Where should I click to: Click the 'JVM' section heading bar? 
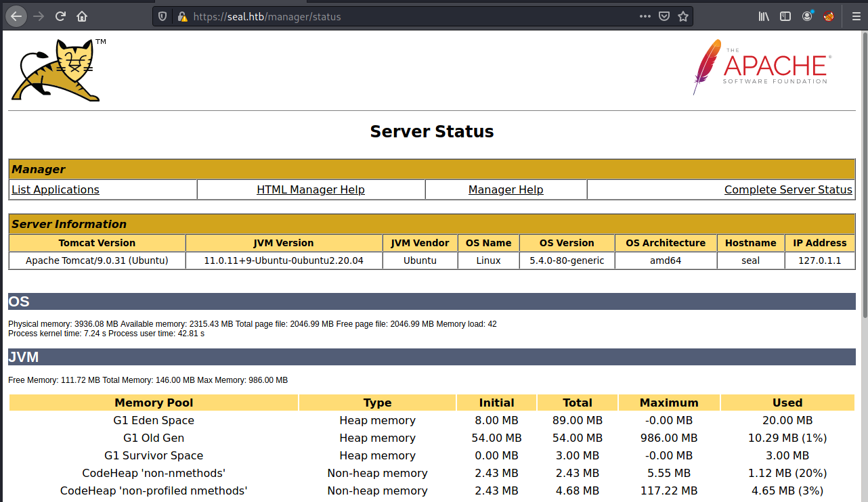point(432,357)
